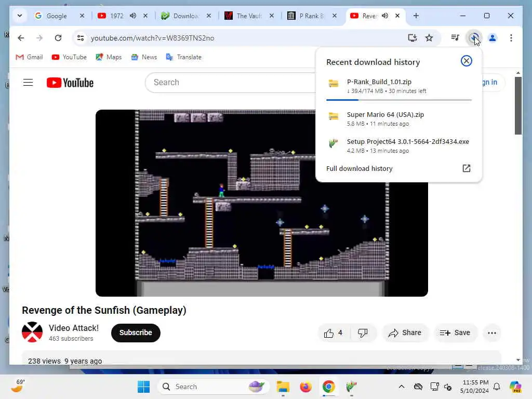
Task: Open the taskbar clock and date
Action: tap(474, 387)
